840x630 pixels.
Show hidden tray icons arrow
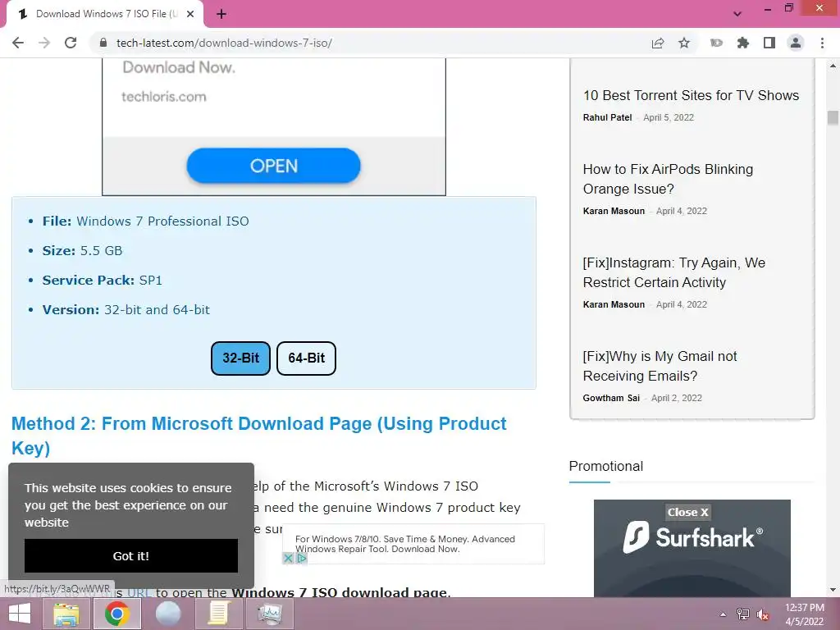(723, 614)
